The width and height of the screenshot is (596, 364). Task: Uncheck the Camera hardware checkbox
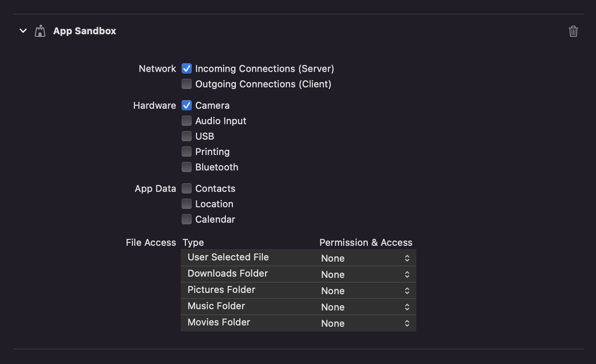pos(186,105)
